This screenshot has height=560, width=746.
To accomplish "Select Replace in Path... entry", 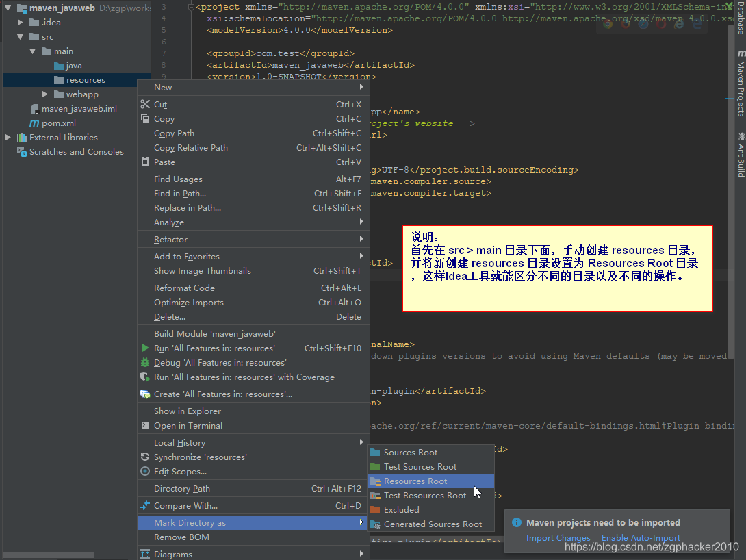I will (254, 207).
